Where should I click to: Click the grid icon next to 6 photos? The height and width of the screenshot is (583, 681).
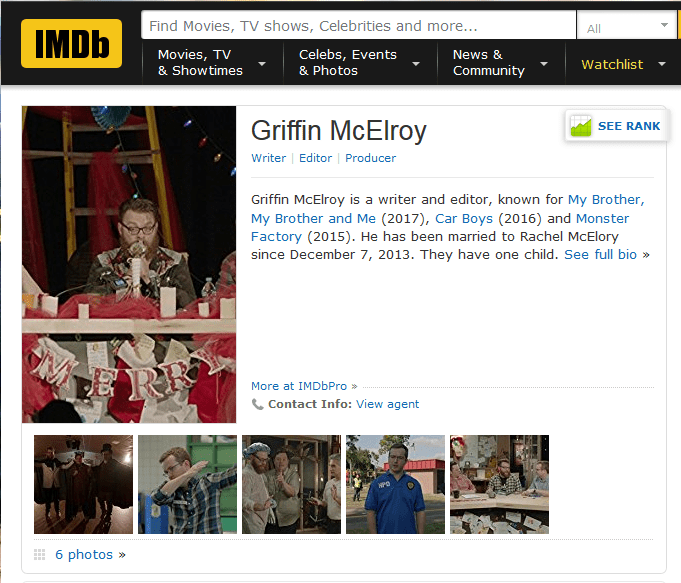40,555
